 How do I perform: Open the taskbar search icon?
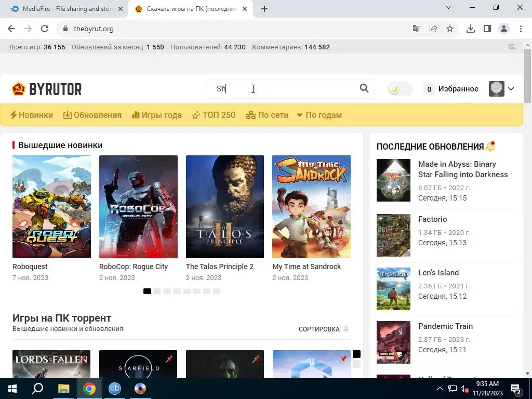point(37,389)
